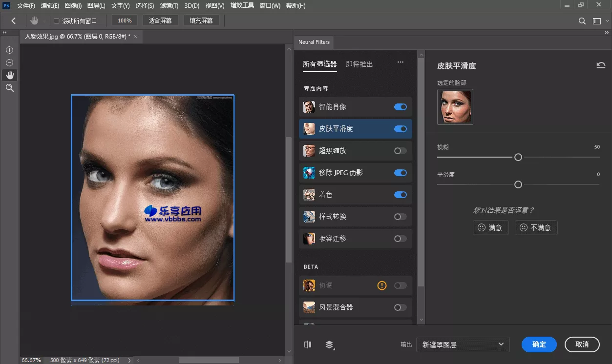Click the layers output preview icon at bottom
This screenshot has width=612, height=364.
[x=330, y=344]
